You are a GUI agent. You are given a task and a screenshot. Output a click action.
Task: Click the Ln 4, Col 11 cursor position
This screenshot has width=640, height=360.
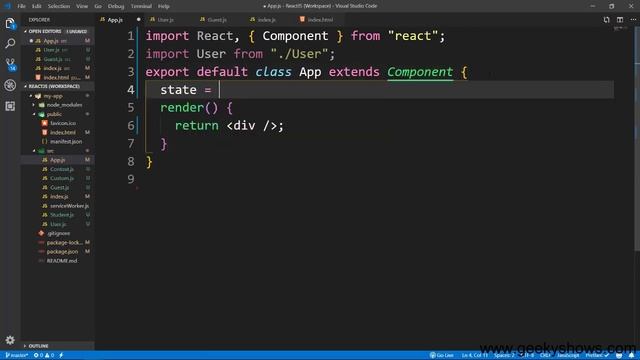475,356
